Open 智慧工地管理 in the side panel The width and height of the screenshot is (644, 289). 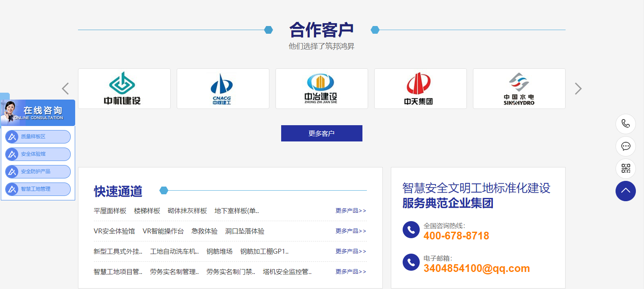coord(38,189)
